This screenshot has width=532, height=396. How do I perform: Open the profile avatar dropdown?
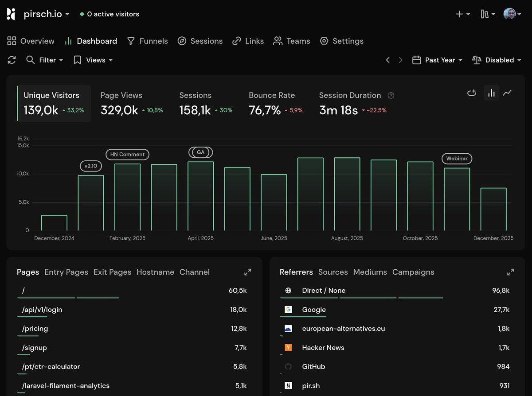pyautogui.click(x=512, y=14)
